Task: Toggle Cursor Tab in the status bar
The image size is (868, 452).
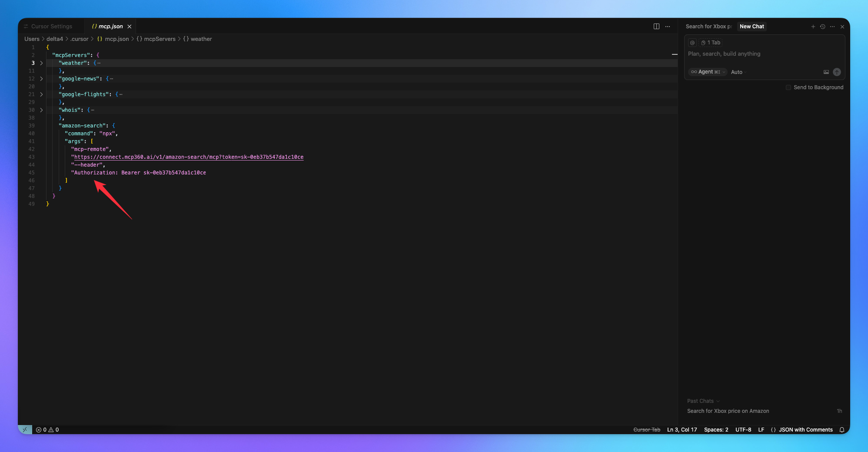Action: (x=647, y=429)
